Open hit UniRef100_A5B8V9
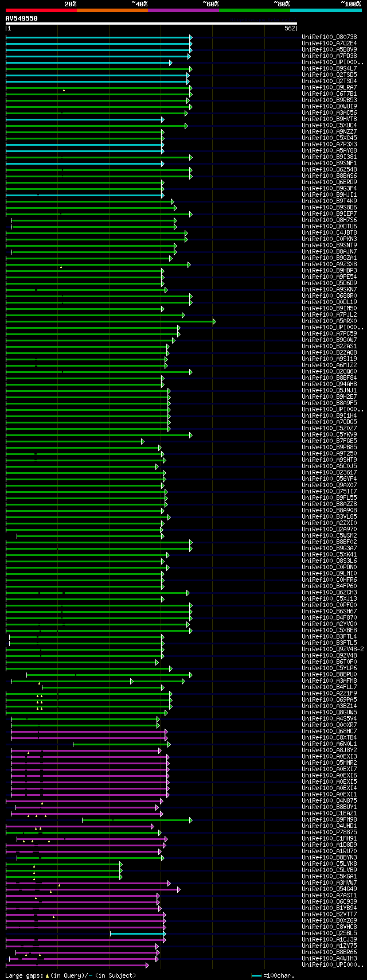 click(329, 50)
